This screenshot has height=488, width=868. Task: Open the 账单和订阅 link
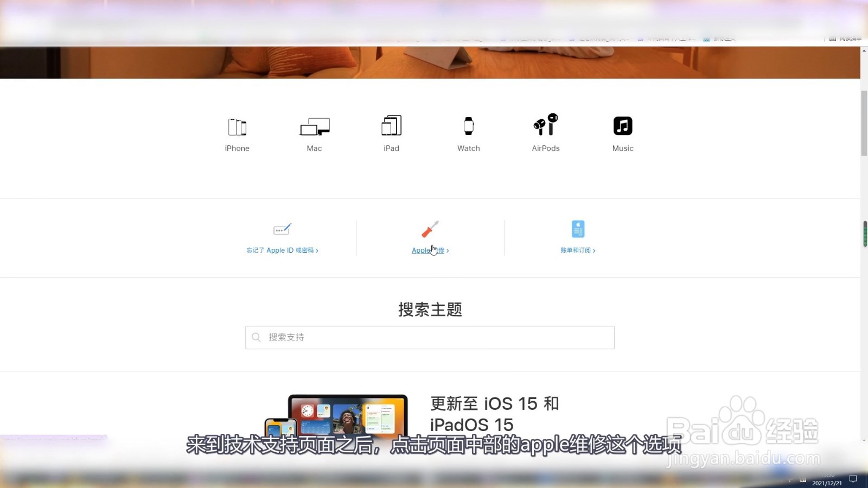(x=578, y=251)
